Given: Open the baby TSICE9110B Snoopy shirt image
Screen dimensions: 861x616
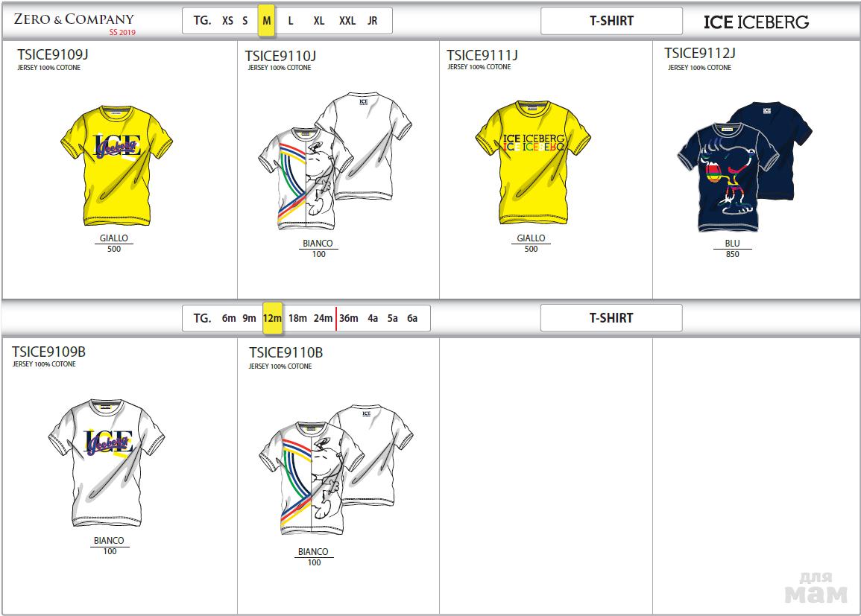Looking at the screenshot, I should pyautogui.click(x=335, y=469).
